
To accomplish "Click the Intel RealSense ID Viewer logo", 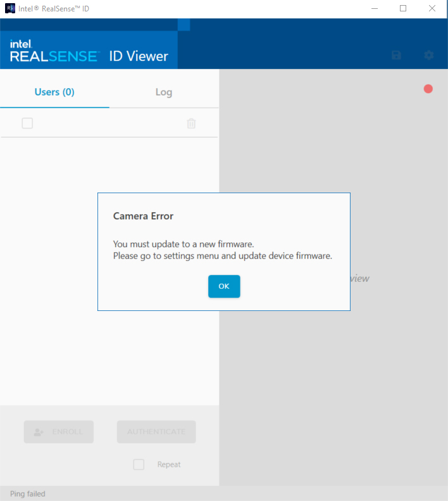I will (x=89, y=51).
